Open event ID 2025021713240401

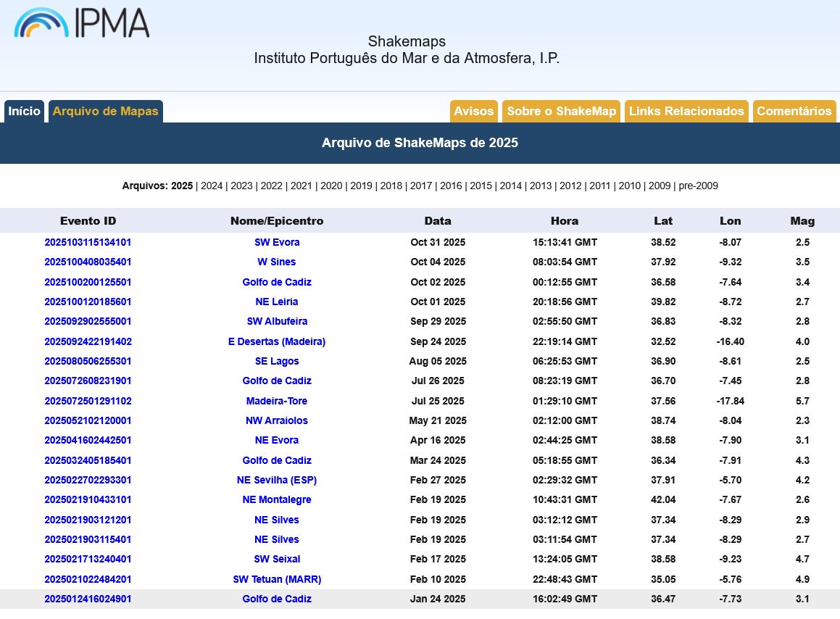[x=88, y=559]
